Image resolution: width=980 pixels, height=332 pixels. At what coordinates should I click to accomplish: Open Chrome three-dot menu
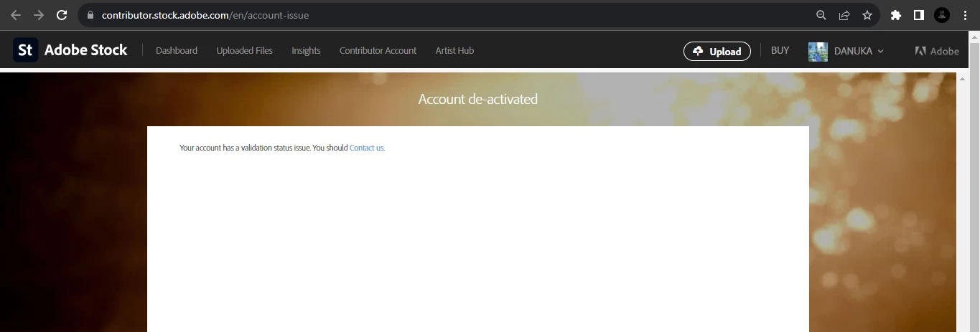(x=965, y=15)
